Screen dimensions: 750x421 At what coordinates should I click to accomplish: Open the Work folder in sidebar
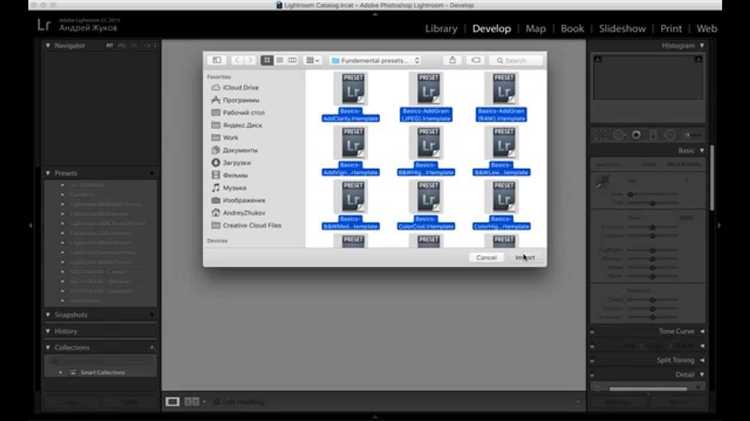pyautogui.click(x=225, y=137)
